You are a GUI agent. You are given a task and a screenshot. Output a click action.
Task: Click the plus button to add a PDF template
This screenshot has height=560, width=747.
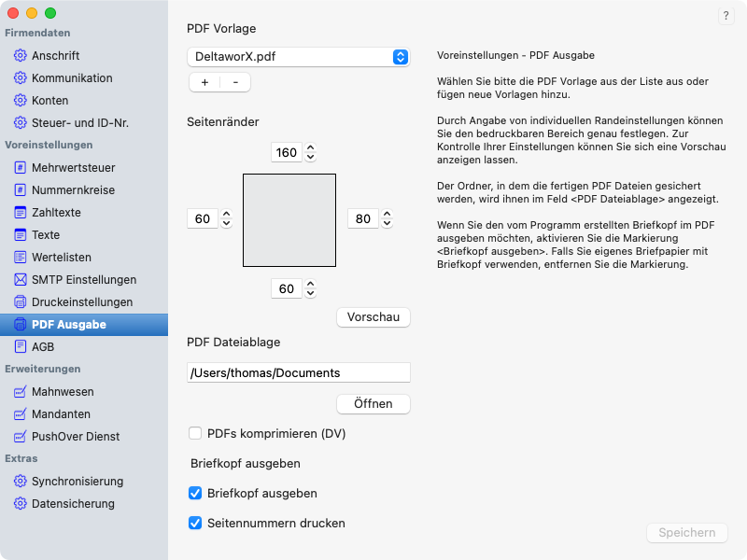click(x=204, y=82)
